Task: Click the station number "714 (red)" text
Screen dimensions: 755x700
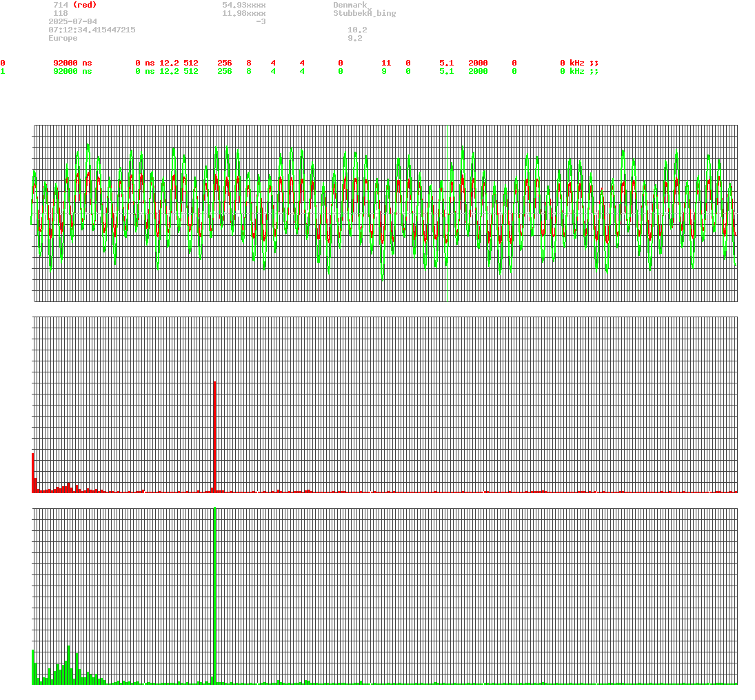Action: point(74,5)
